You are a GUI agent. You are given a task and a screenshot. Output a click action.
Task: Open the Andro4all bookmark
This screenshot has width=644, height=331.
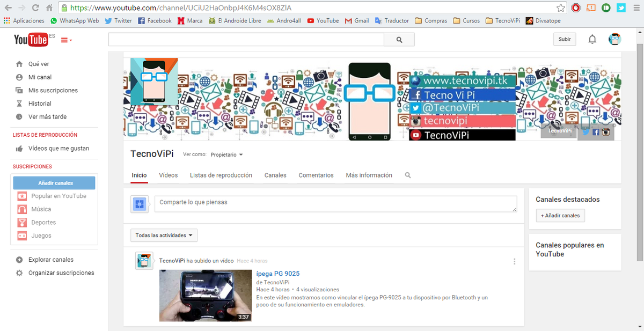click(284, 20)
